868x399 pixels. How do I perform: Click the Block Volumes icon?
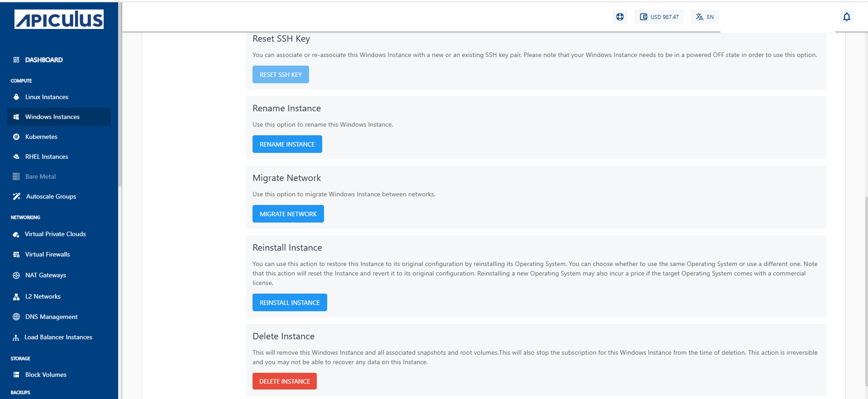(x=16, y=375)
